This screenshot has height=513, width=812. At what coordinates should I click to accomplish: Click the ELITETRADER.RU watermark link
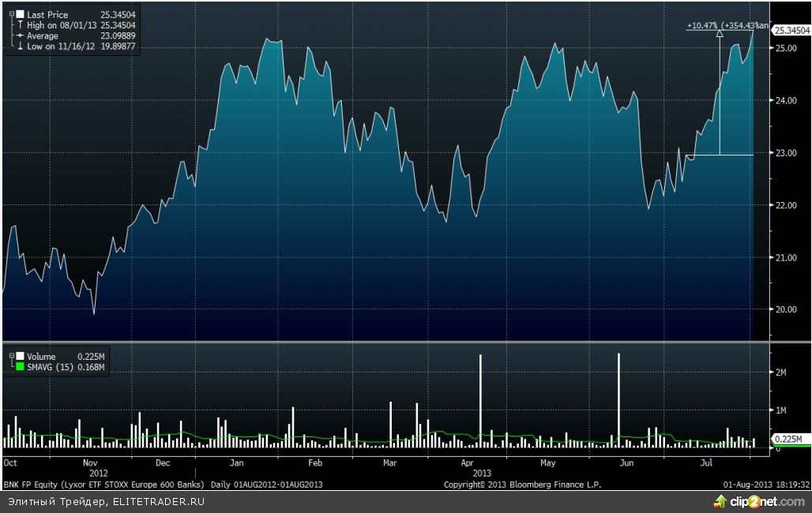point(158,501)
